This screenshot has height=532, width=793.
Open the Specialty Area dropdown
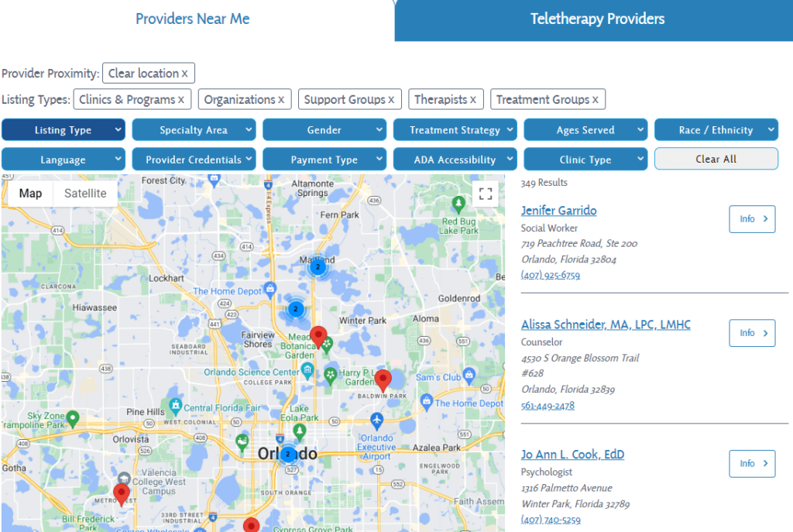click(x=194, y=129)
